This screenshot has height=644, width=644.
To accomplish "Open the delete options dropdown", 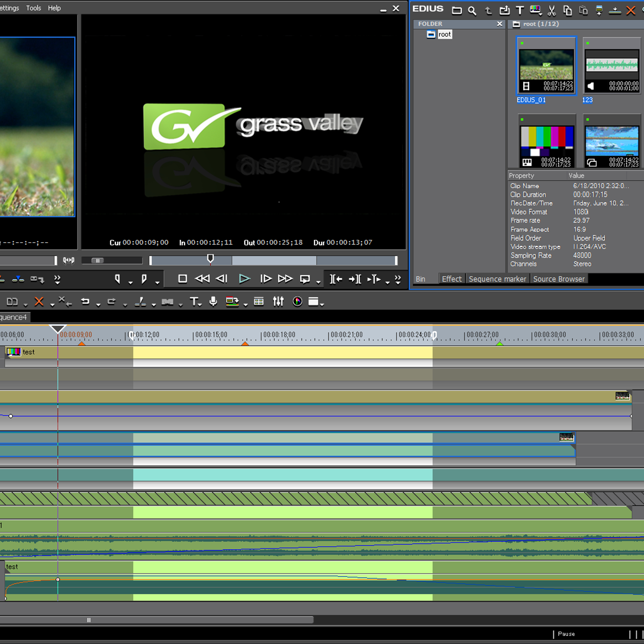I will [x=52, y=305].
